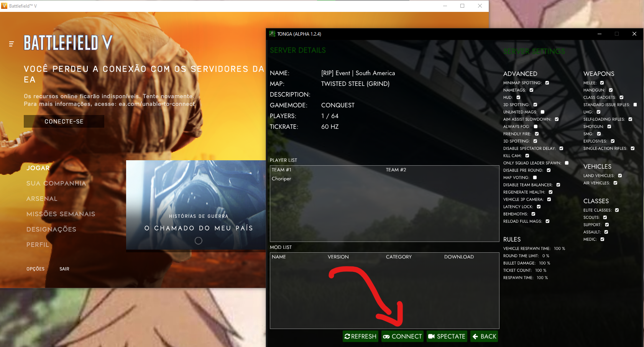The height and width of the screenshot is (347, 644).
Task: Click the Tonga app icon in title bar
Action: 272,34
